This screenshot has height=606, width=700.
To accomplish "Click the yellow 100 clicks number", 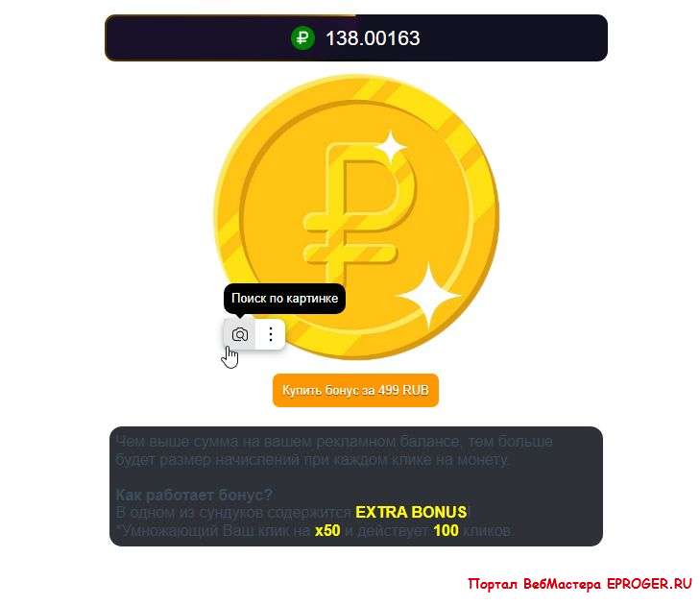I will point(446,530).
